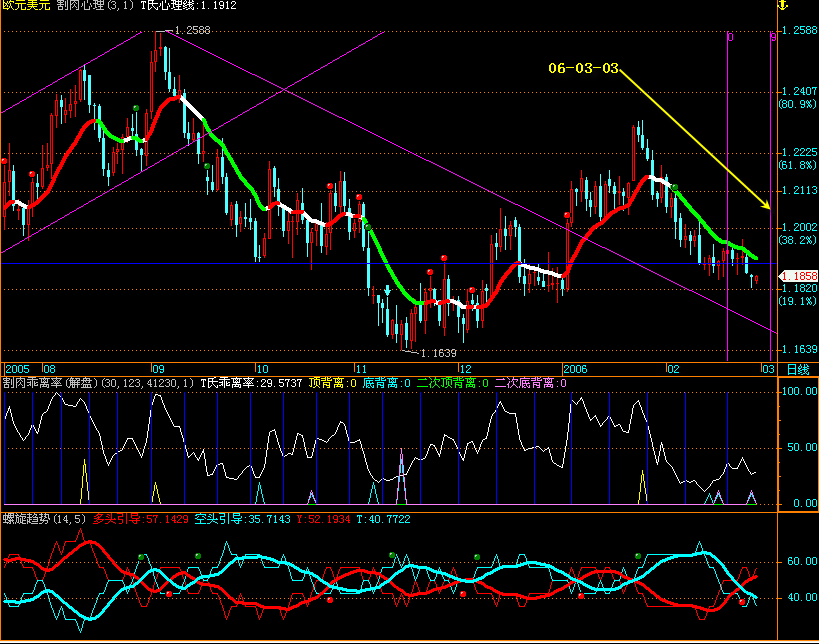This screenshot has height=644, width=819.
Task: Click the 1.2002 price axis level
Action: coord(799,227)
